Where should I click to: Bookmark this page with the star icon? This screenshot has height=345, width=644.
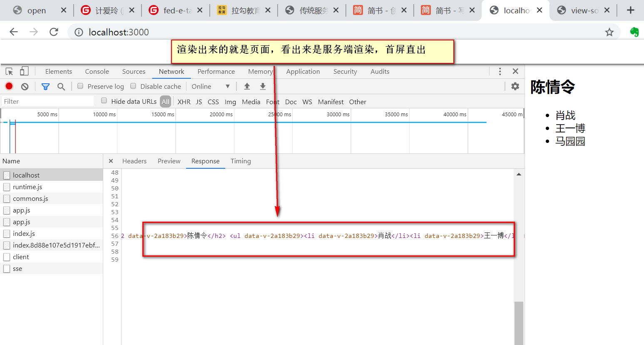tap(609, 32)
